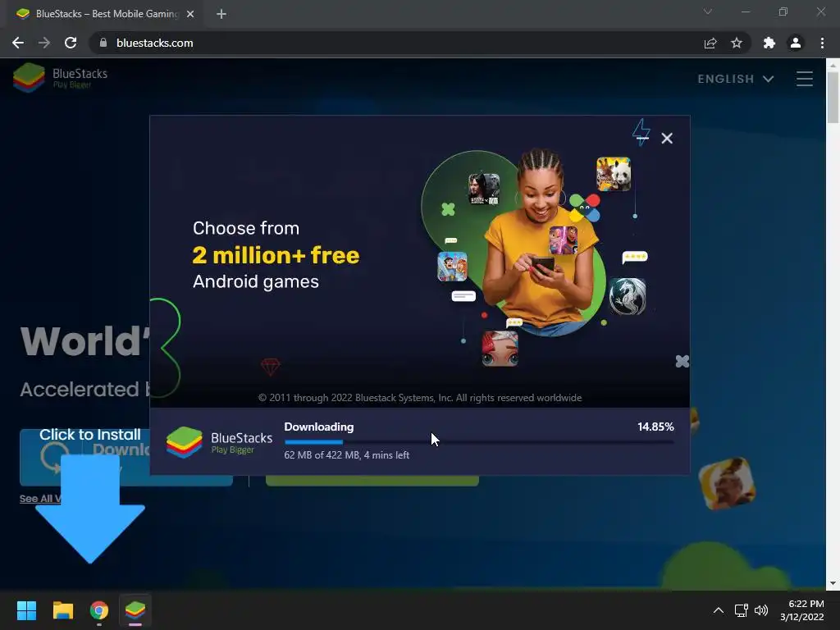Share this page from address bar
Screen dimensions: 840x630
tap(710, 43)
